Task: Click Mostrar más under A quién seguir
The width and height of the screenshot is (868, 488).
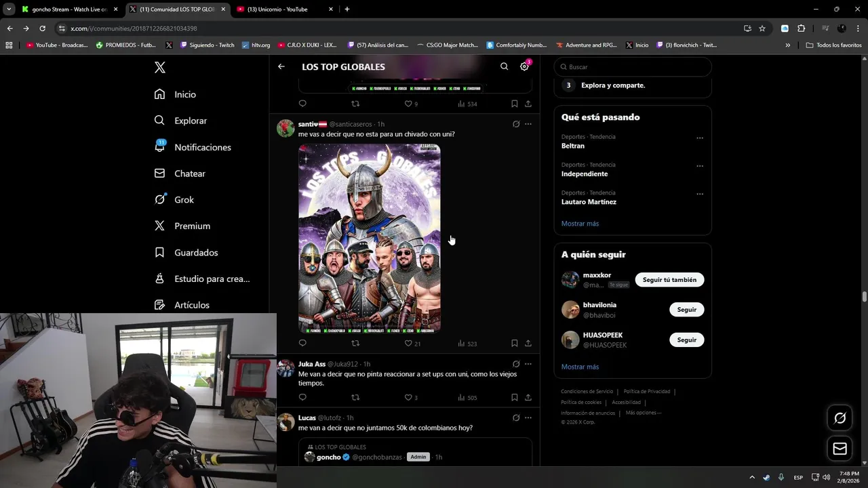Action: pos(580,367)
